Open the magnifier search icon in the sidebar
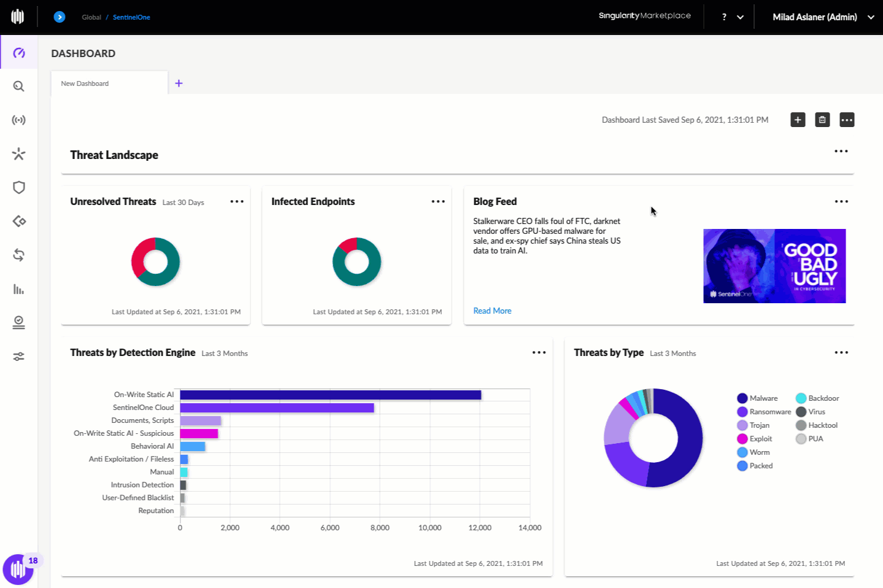Screen dimensions: 883x588 [18, 87]
